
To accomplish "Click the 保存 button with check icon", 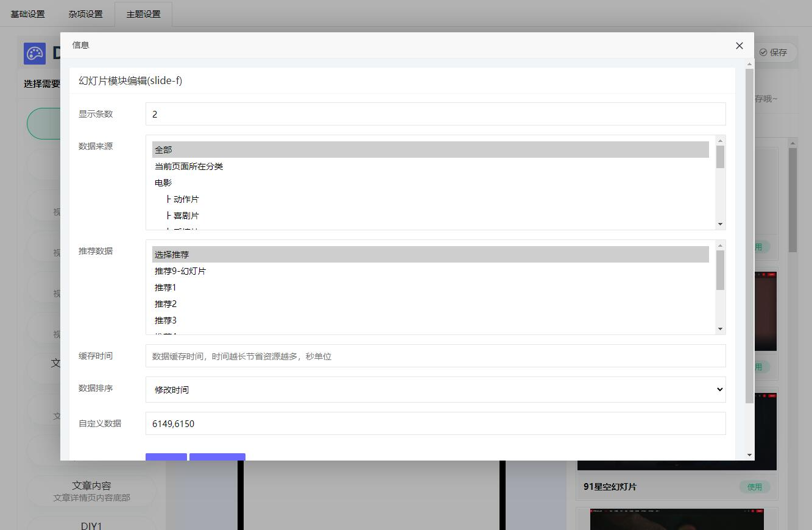I will pos(773,52).
